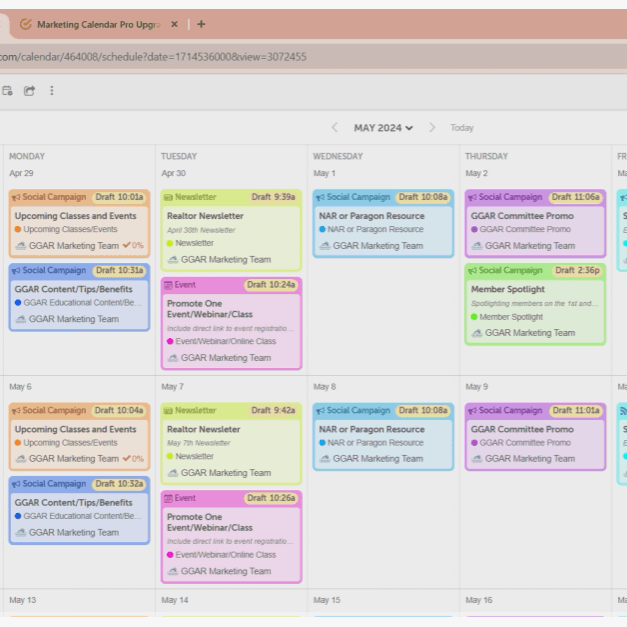Click Draft 10:01a status badge
This screenshot has width=627, height=627.
[x=119, y=197]
